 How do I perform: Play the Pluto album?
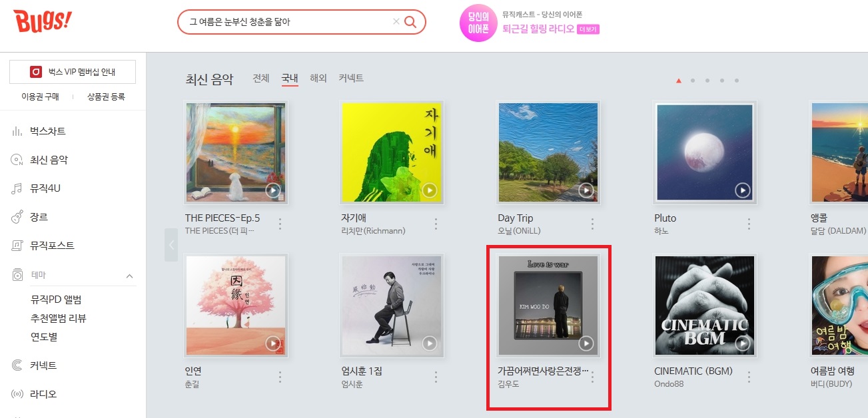pos(742,190)
